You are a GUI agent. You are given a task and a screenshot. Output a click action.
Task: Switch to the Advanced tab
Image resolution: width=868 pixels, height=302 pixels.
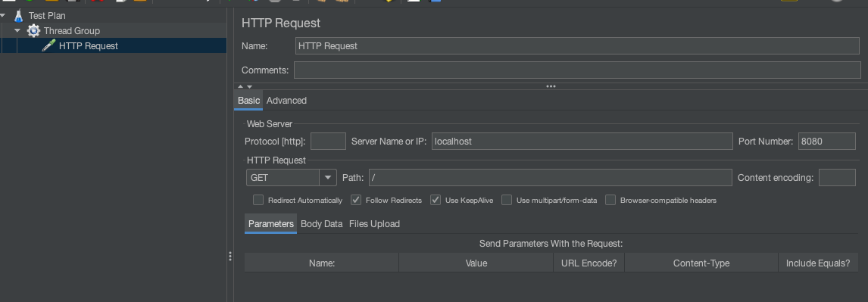[286, 101]
